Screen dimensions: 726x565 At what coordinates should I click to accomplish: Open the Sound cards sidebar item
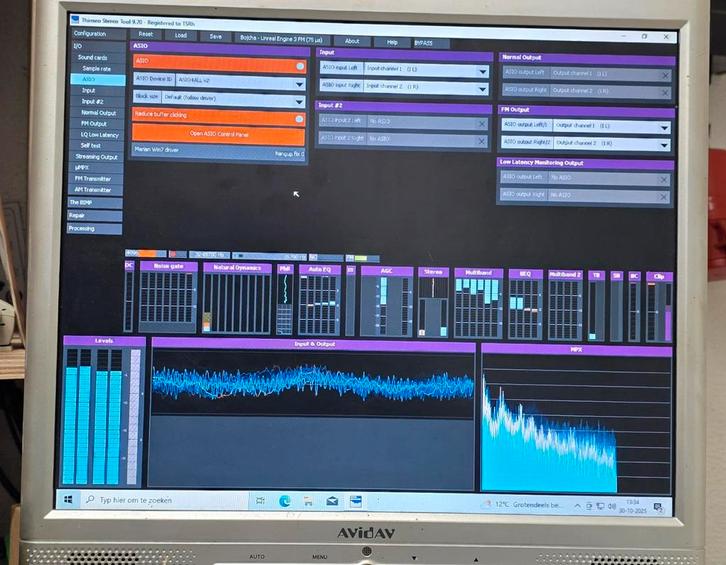coord(93,58)
